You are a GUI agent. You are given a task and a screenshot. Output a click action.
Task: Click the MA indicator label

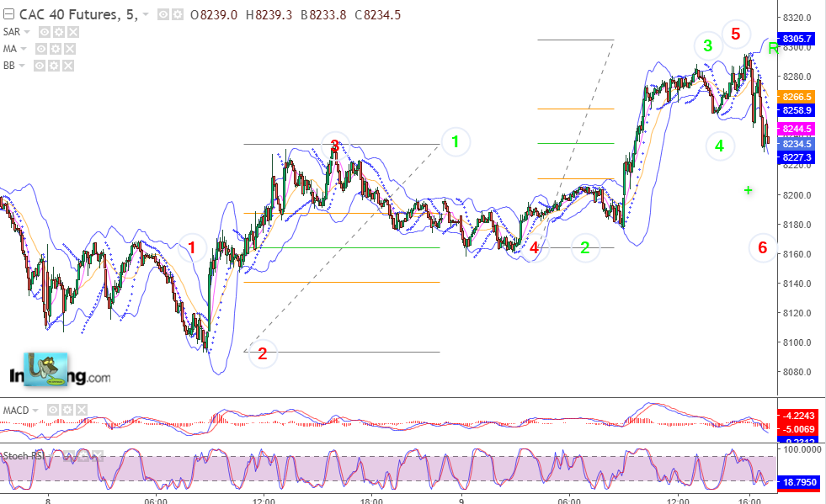point(10,49)
